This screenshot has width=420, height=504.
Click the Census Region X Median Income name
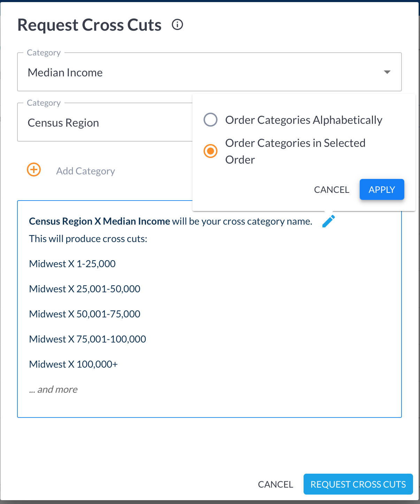tap(99, 221)
